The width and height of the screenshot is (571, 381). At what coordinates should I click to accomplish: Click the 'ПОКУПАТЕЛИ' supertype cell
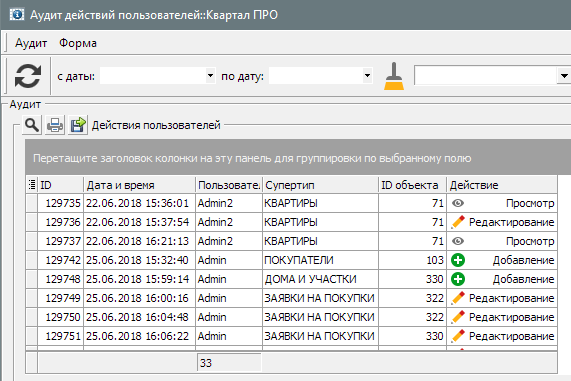tap(320, 260)
